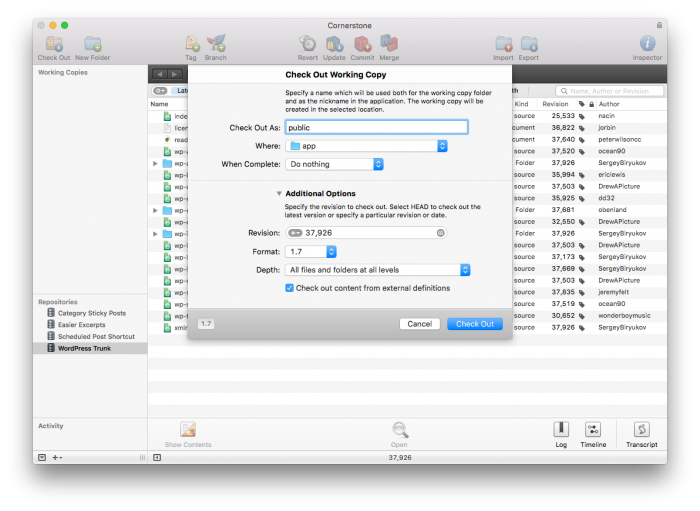Click the Check Out toolbar icon
This screenshot has width=700, height=511.
pos(54,44)
